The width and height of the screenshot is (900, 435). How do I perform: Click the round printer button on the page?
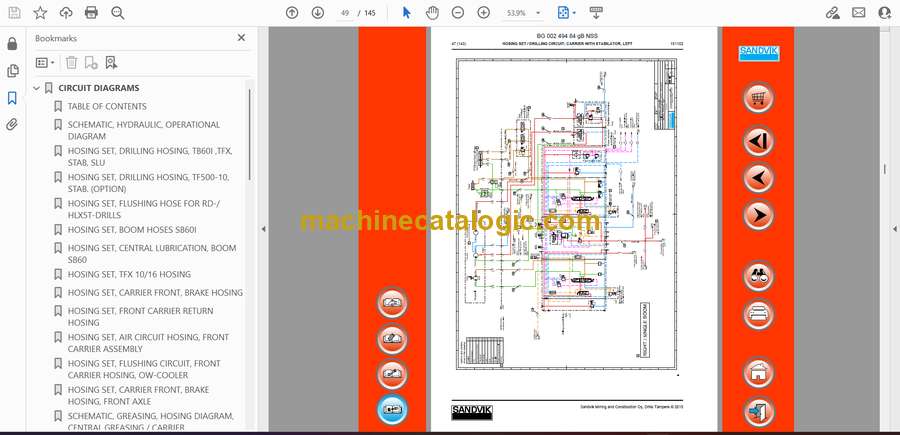point(758,314)
